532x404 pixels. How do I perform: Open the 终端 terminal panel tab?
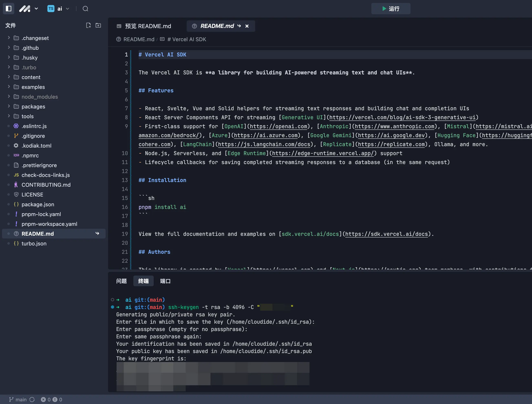tap(143, 281)
